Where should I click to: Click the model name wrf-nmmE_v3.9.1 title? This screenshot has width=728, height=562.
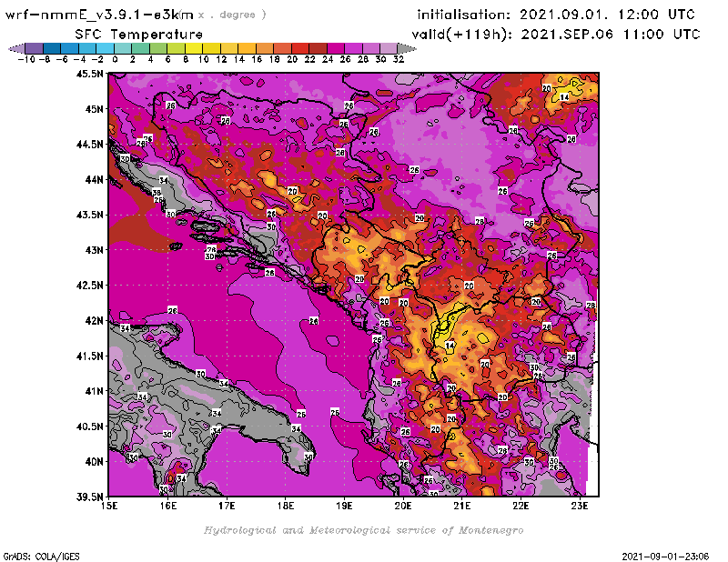[x=99, y=15]
